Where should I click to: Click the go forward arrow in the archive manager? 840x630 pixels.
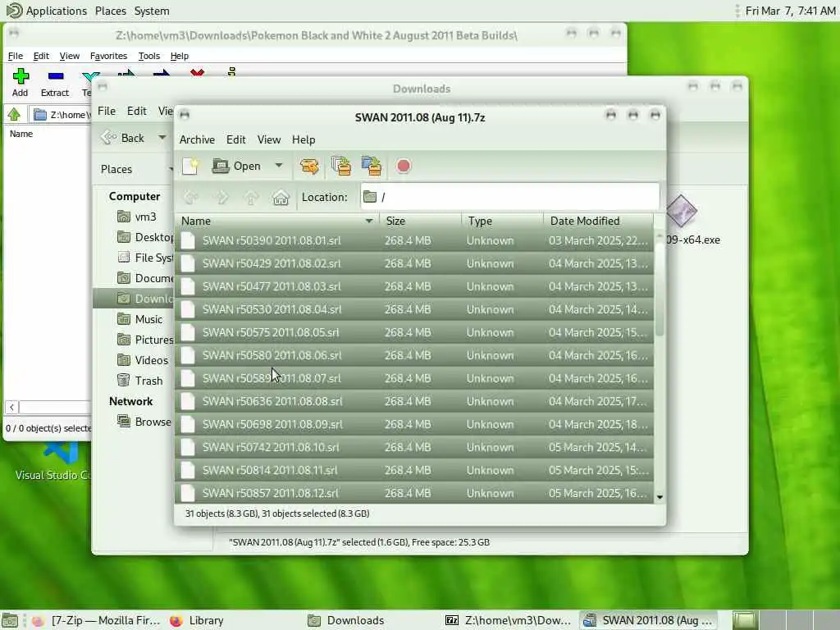(x=221, y=197)
